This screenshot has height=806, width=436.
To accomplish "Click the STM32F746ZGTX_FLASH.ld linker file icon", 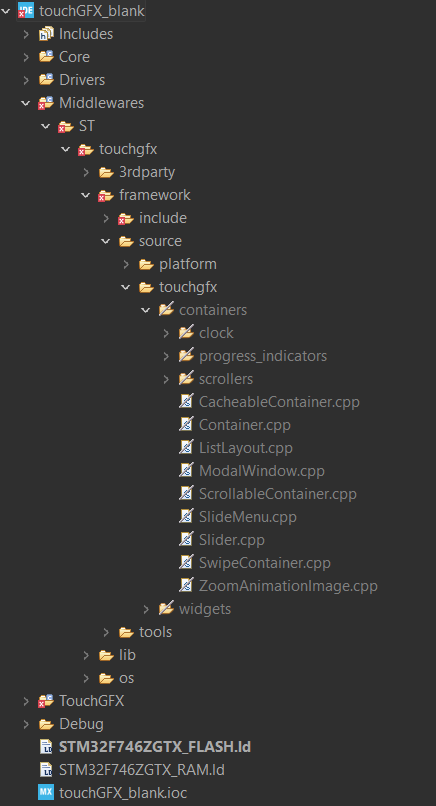I will (46, 746).
